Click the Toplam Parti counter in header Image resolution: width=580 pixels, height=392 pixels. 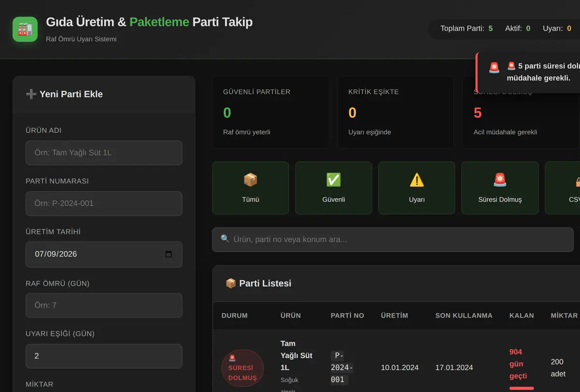466,29
